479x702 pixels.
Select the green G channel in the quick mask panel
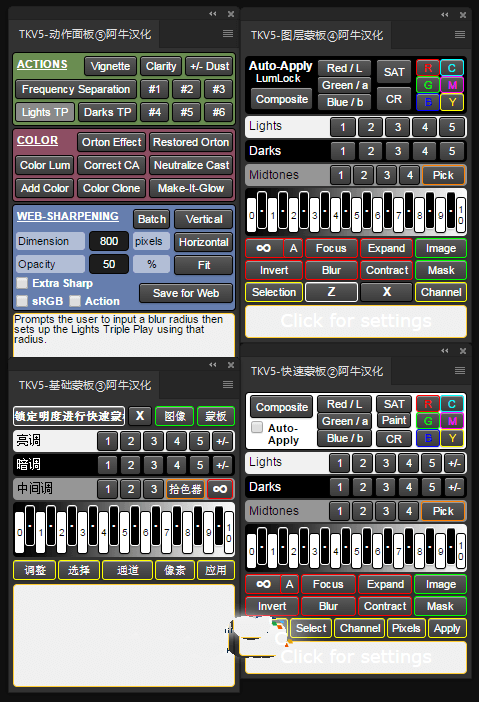click(x=428, y=421)
